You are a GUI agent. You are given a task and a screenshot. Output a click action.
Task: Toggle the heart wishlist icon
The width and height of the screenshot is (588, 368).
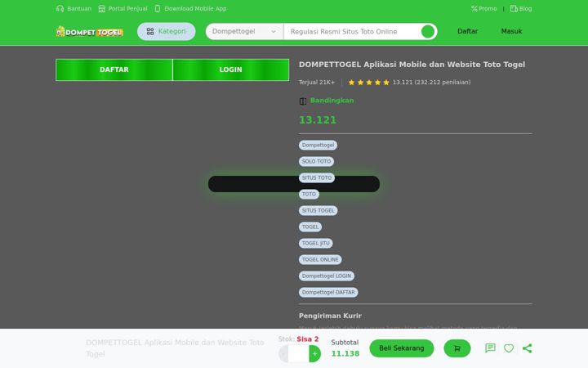point(509,348)
